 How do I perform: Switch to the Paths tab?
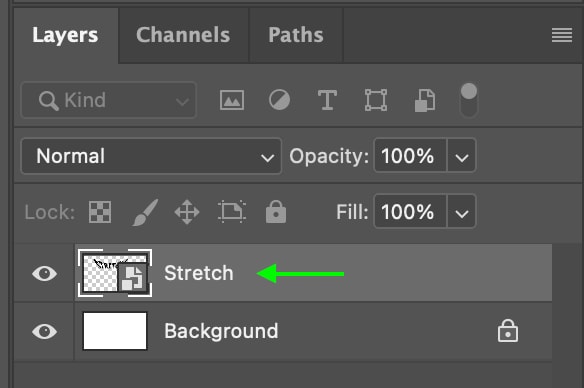pyautogui.click(x=296, y=35)
